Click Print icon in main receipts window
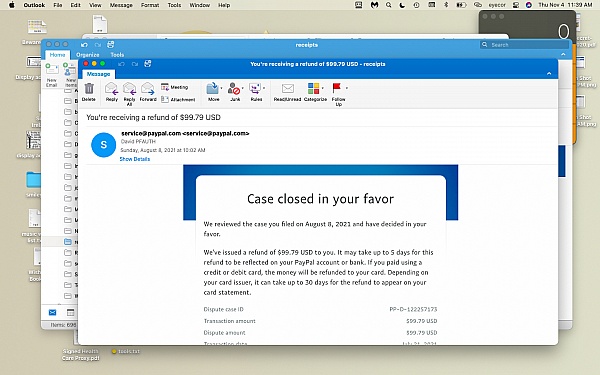This screenshot has height=375, width=600. click(111, 44)
